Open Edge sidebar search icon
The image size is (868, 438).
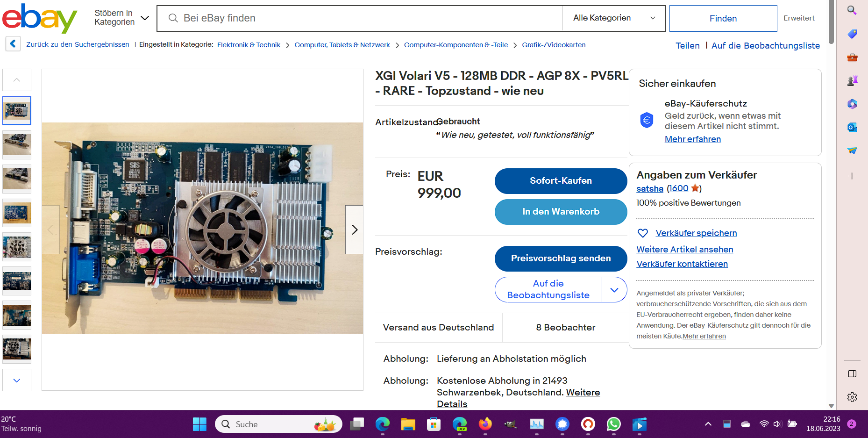click(x=852, y=10)
